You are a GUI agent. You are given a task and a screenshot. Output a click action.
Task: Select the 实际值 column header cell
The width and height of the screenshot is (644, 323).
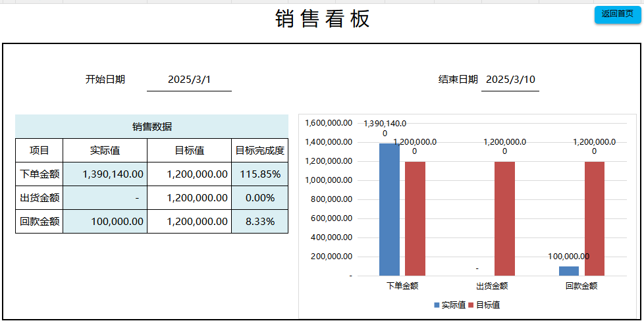pyautogui.click(x=105, y=151)
